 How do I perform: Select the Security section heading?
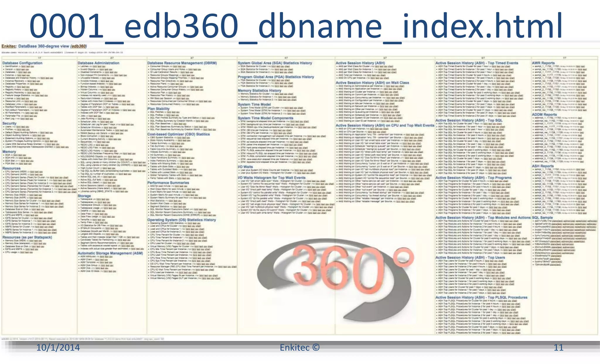pos(9,123)
